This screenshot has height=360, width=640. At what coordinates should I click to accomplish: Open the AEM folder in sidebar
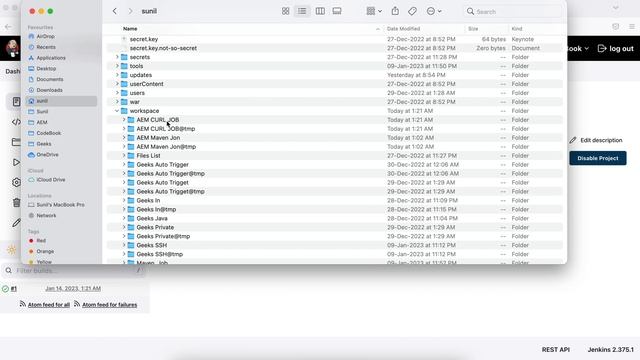point(42,122)
